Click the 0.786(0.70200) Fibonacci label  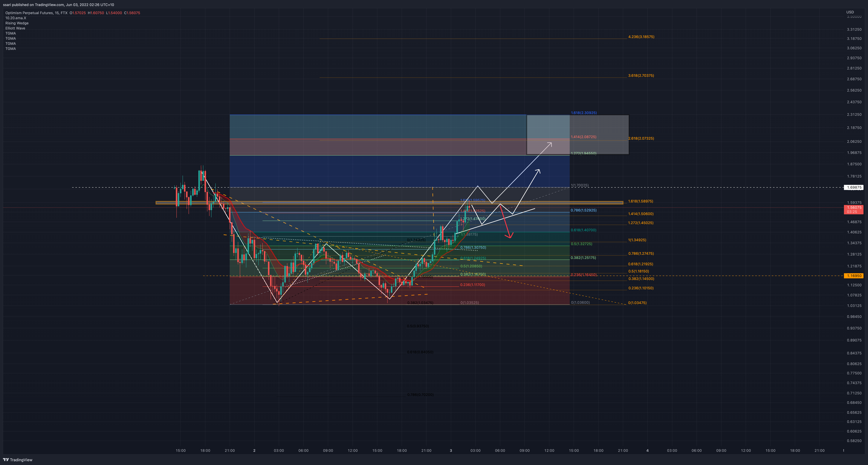(420, 395)
